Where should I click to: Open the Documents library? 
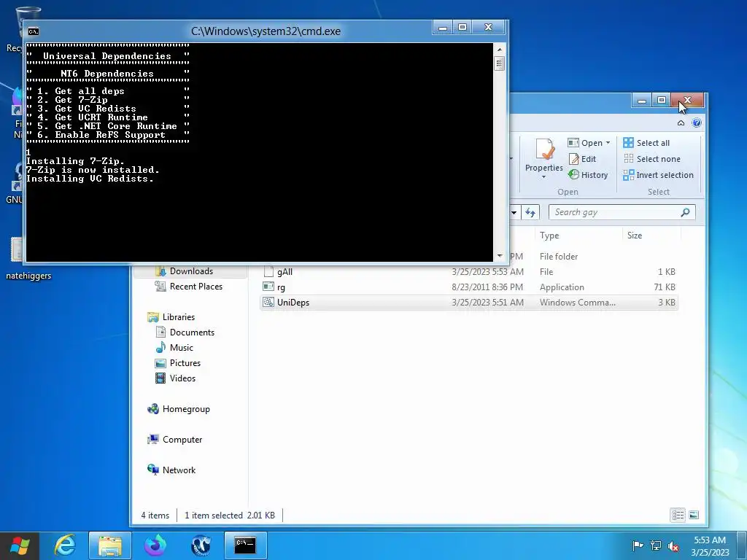click(x=192, y=332)
